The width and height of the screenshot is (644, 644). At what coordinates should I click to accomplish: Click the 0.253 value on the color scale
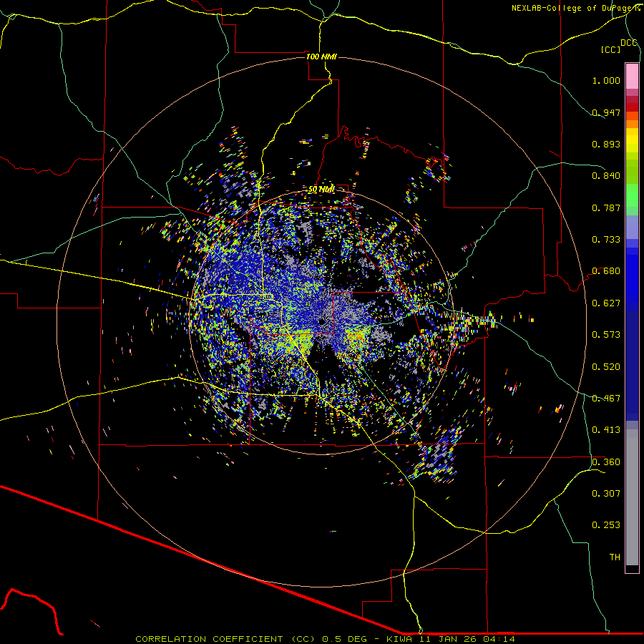point(606,525)
